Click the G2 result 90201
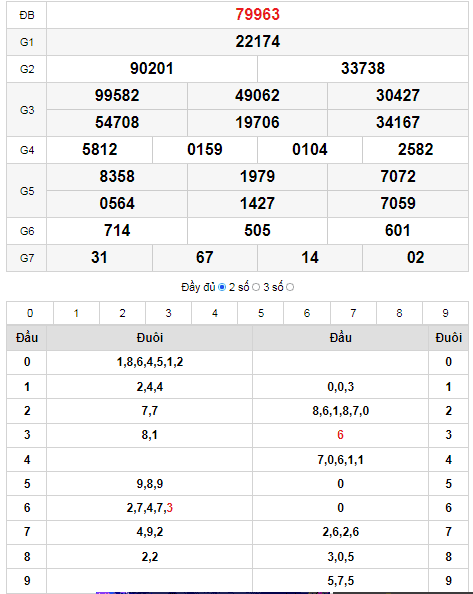Screen dimensions: 473x594 [152, 69]
